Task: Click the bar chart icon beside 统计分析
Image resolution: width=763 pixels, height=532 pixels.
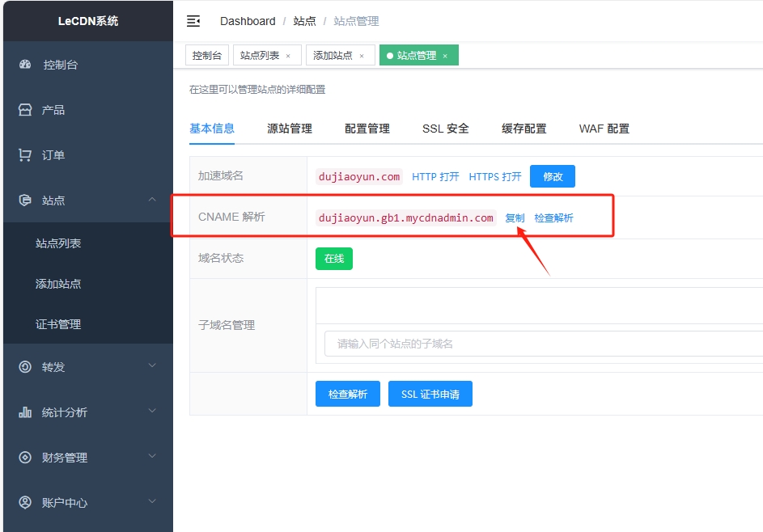Action: (25, 412)
